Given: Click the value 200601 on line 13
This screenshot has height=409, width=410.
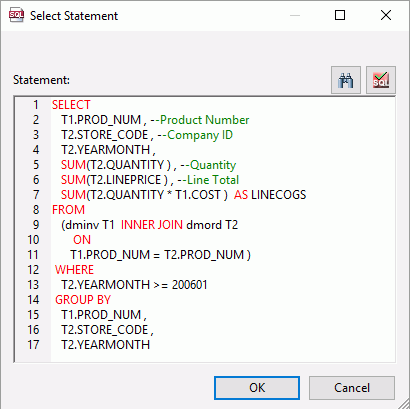Looking at the screenshot, I should 190,285.
